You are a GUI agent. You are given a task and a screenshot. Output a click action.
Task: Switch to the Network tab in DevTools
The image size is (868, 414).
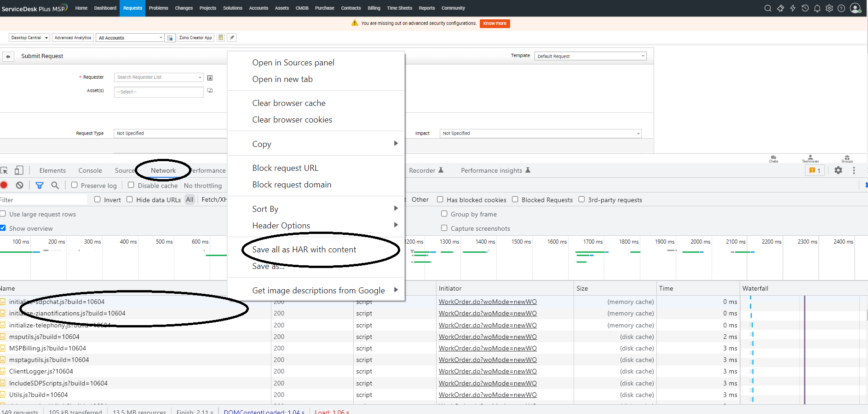(x=163, y=170)
